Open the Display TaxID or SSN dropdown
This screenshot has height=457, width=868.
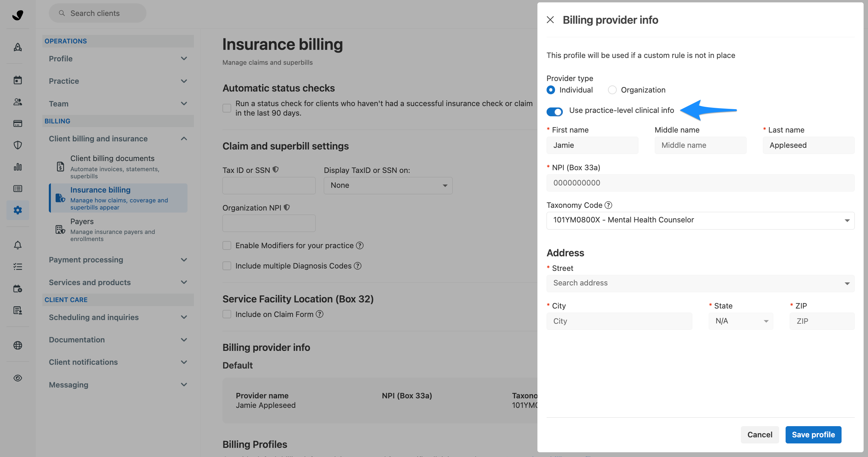388,185
